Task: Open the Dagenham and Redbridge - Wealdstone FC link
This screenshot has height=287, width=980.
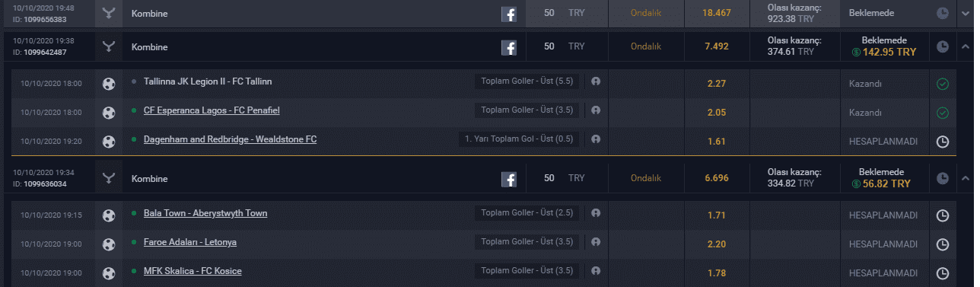Action: point(230,139)
